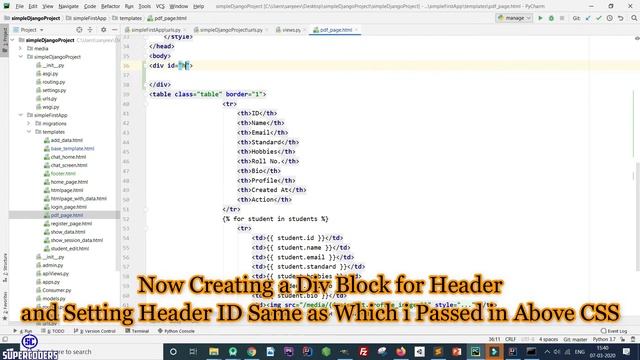Collapse the simpleDjangoProject subfolder
This screenshot has width=640, height=360.
tap(20, 57)
